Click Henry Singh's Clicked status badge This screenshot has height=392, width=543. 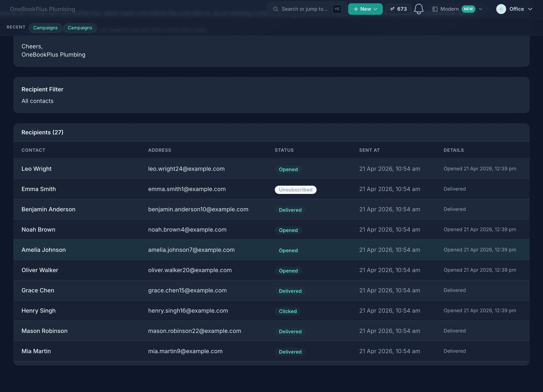288,311
